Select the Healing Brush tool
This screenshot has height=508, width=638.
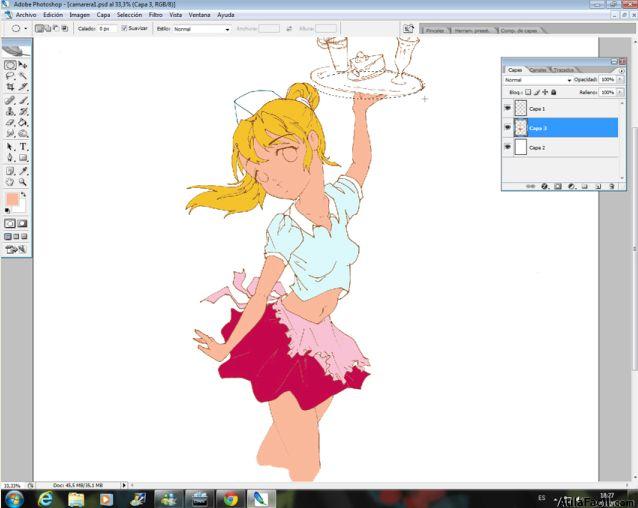click(x=10, y=100)
